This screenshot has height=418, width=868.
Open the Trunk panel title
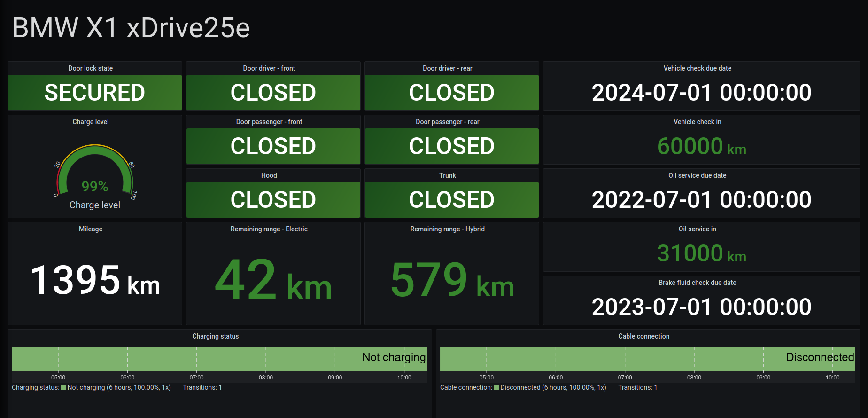(x=448, y=175)
